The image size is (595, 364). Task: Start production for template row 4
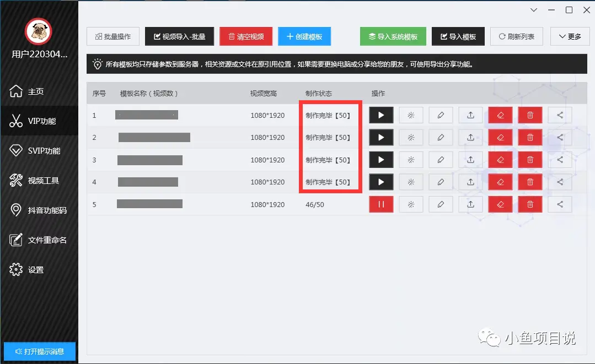click(x=381, y=182)
